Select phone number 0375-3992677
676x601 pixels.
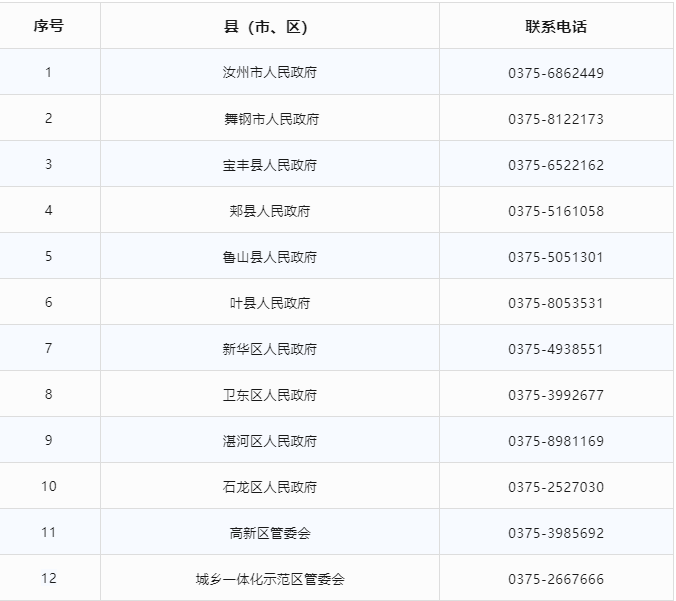point(556,395)
